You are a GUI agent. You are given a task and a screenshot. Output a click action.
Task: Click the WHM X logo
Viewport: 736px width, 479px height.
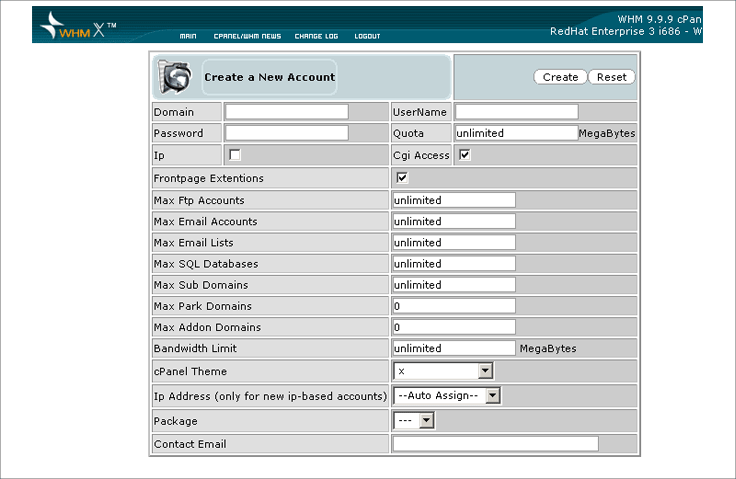coord(78,25)
